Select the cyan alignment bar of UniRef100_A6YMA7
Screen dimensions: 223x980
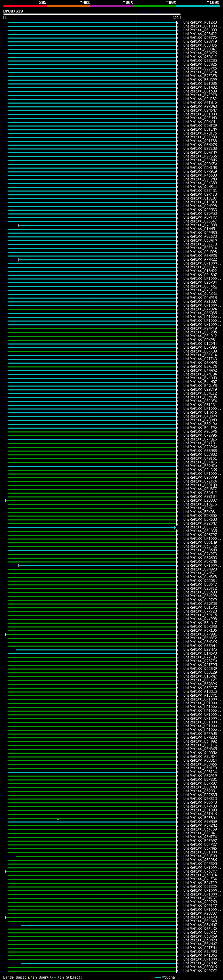coord(100,925)
